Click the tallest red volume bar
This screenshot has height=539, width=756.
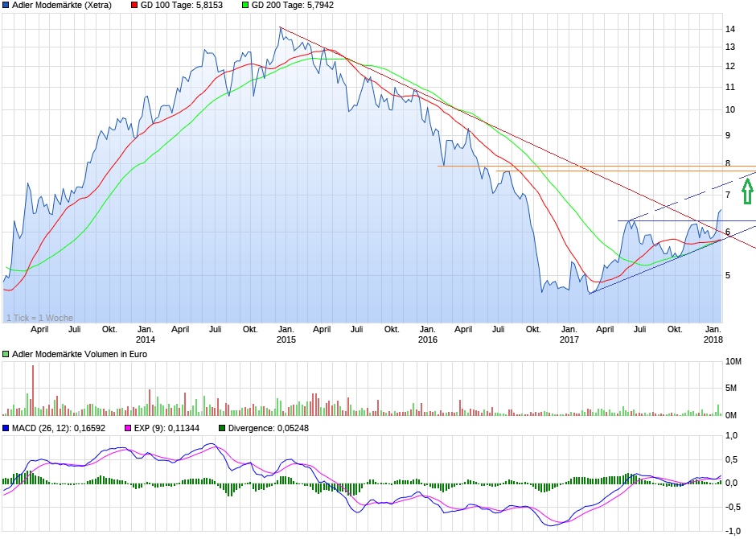[33, 390]
